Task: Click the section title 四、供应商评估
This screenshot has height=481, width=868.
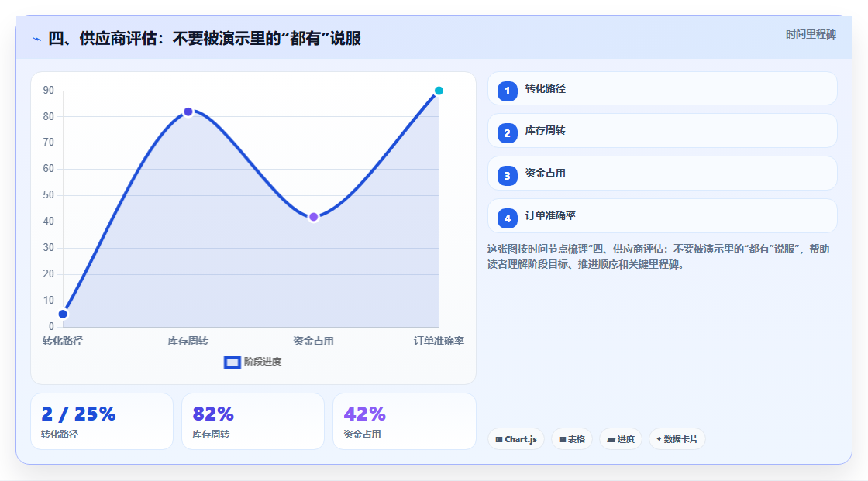Action: pos(205,38)
